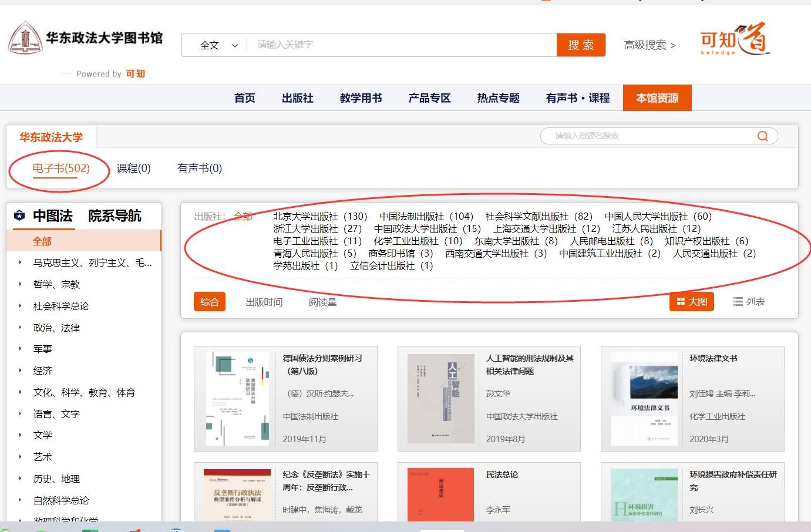Sort results by 出版时间
This screenshot has height=532, width=811.
264,302
